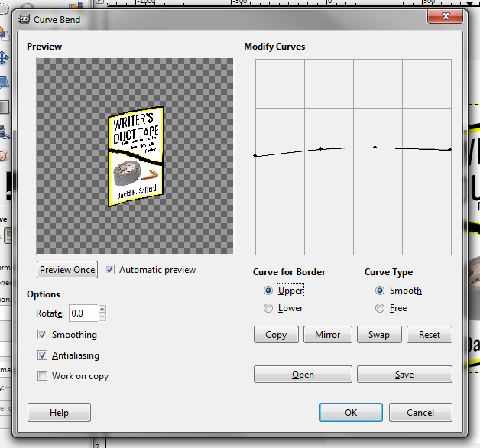Toggle the Antialiasing option
The image size is (480, 448).
[43, 355]
